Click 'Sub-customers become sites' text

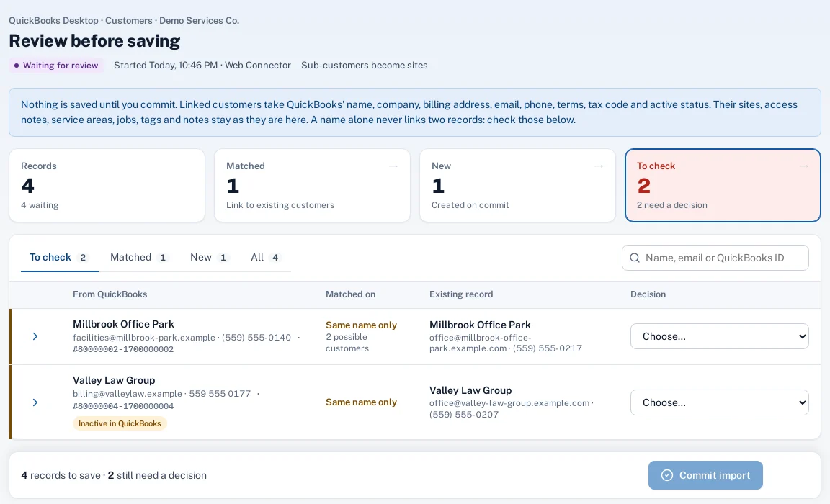click(x=364, y=66)
